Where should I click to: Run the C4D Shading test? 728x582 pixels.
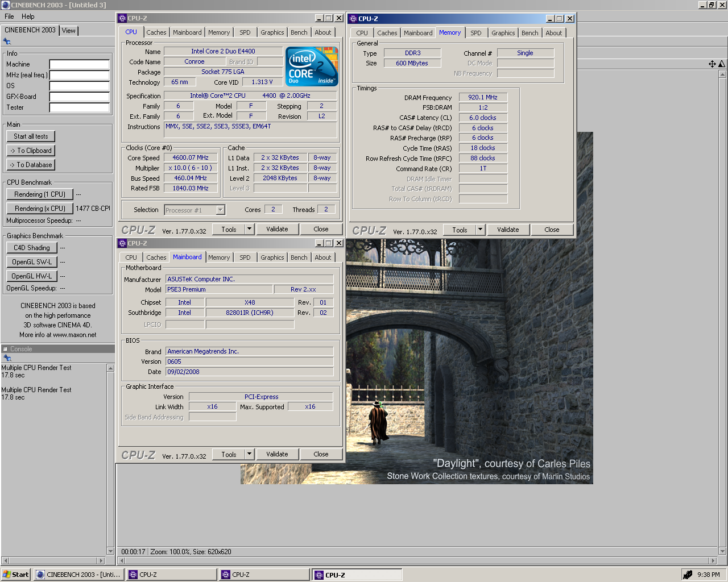(32, 248)
